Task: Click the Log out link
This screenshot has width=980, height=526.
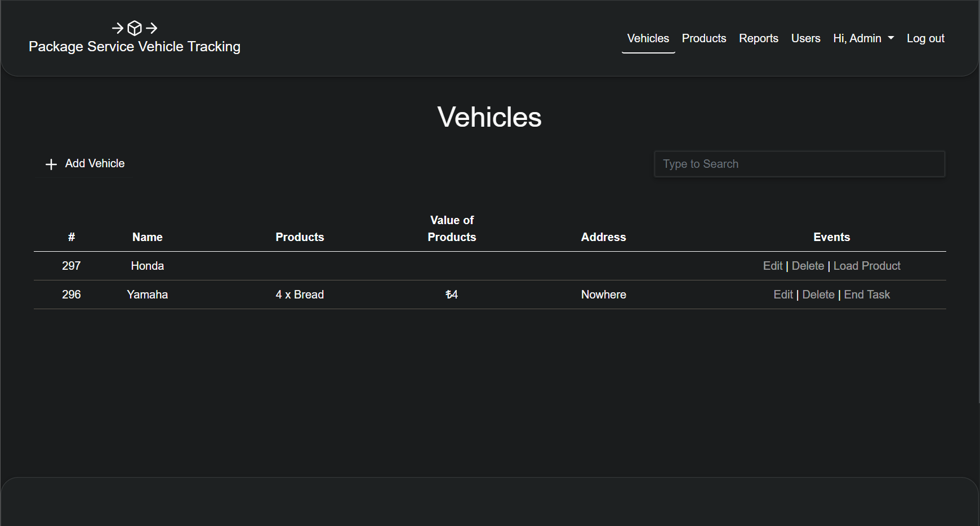Action: click(925, 38)
